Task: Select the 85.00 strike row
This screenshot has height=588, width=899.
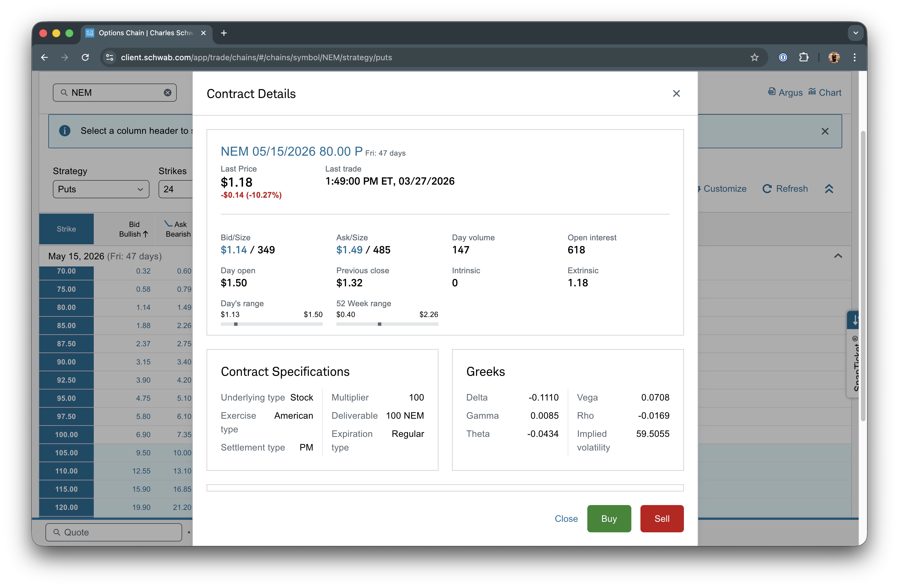Action: (x=66, y=325)
